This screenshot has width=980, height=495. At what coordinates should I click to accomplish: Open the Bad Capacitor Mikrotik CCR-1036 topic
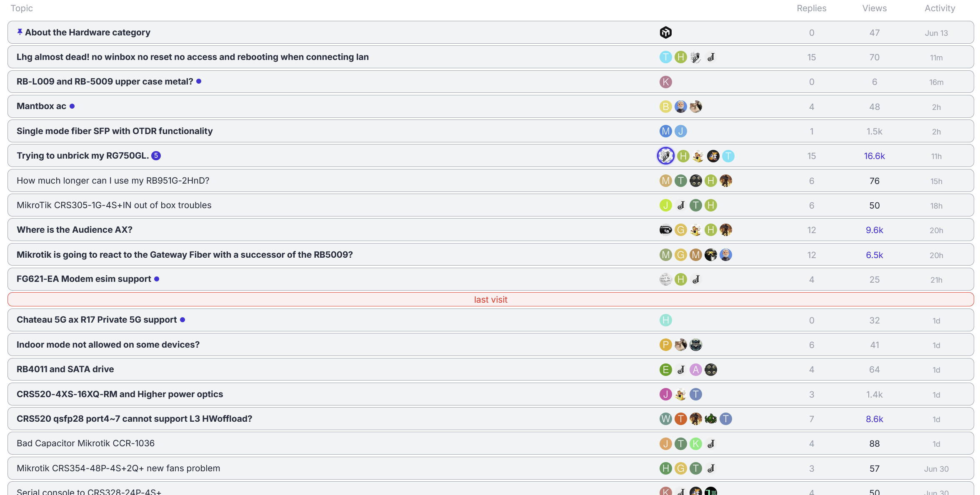click(x=85, y=443)
